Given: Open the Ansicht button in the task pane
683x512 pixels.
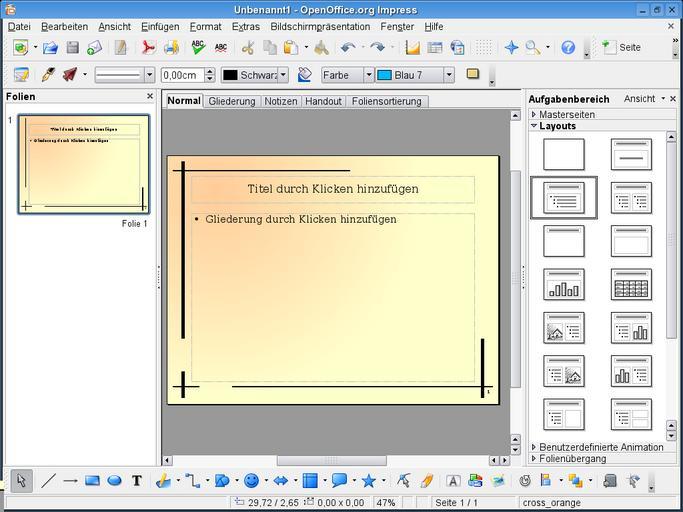Looking at the screenshot, I should (x=640, y=98).
